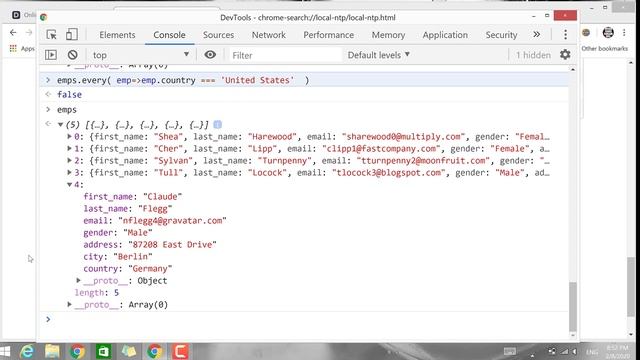Click the volume speaker icon in tray
Image resolution: width=640 pixels, height=360 pixels.
pos(574,351)
